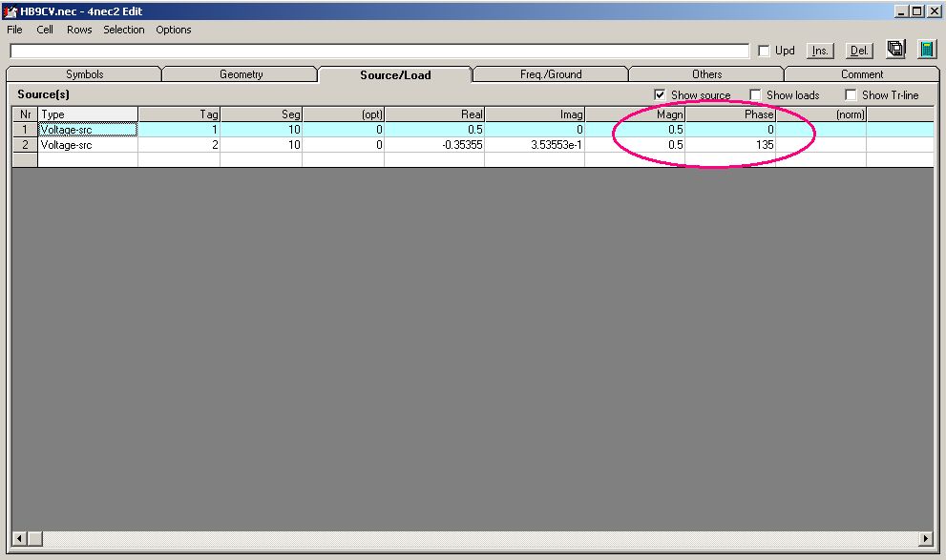Click the horizontal scrollbar right arrow
Image resolution: width=946 pixels, height=560 pixels.
925,539
